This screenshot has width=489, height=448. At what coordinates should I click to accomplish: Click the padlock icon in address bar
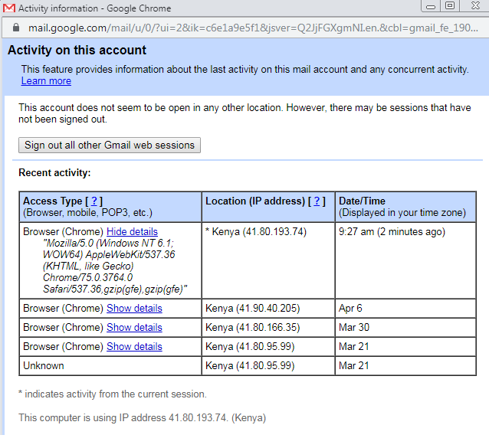click(16, 28)
